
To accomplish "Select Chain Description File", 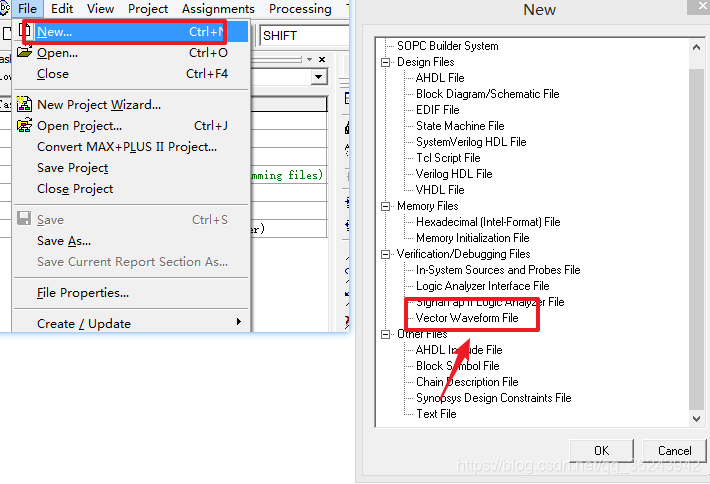I will pyautogui.click(x=467, y=382).
